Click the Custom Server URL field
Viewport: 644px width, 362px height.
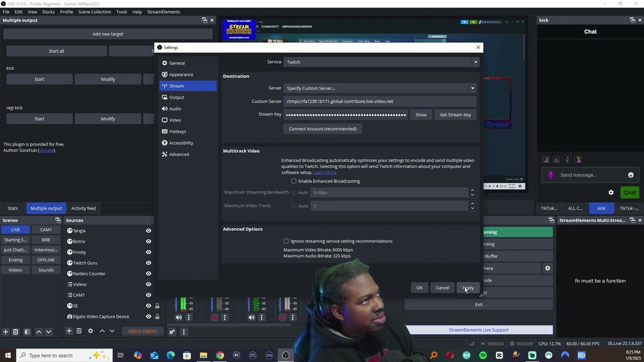380,101
